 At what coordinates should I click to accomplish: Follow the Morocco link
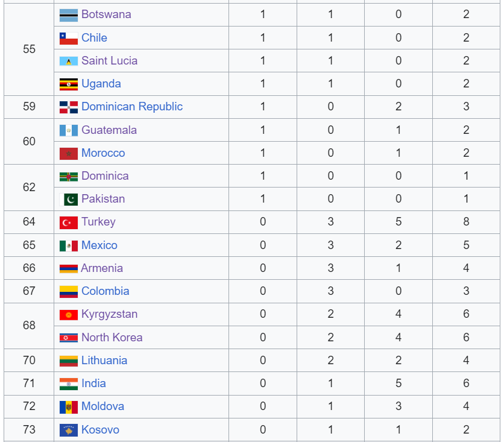pyautogui.click(x=103, y=153)
